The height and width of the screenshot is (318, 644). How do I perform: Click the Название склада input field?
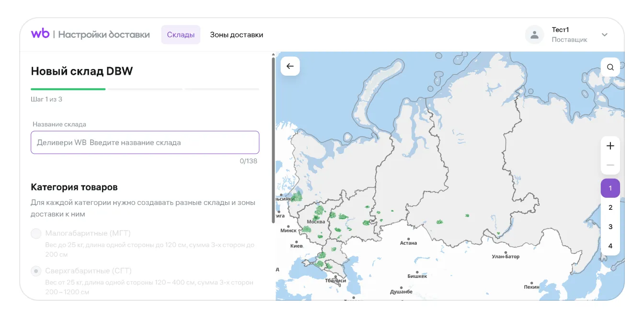(145, 142)
